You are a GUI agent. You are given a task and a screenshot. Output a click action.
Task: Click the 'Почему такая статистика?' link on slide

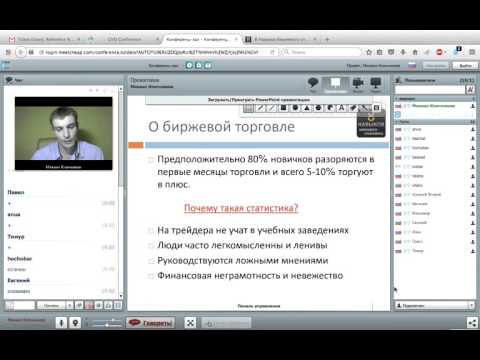click(241, 208)
